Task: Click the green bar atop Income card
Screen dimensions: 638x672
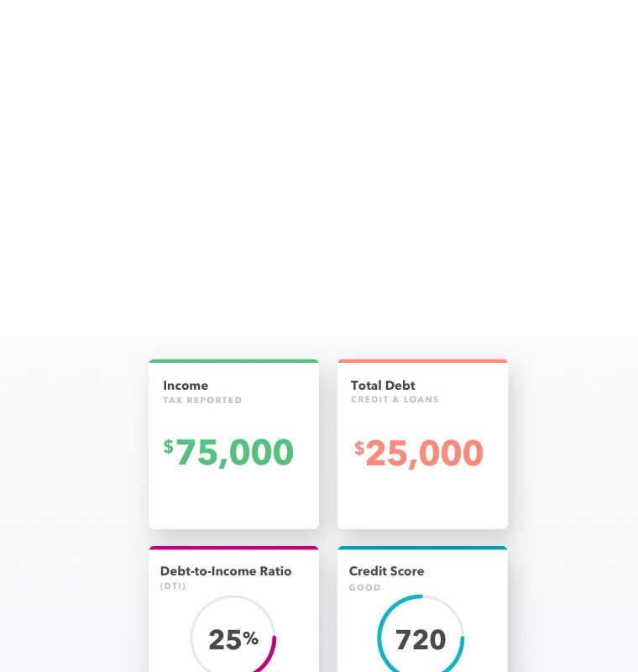Action: coord(233,361)
